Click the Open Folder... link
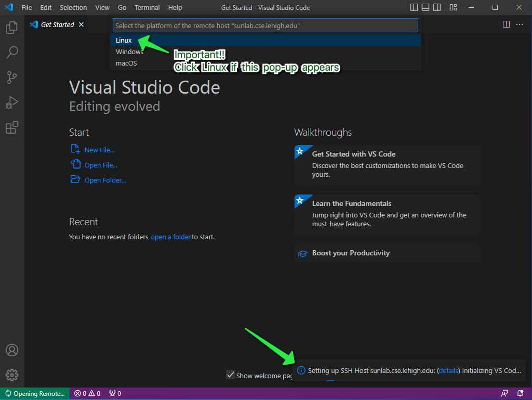The image size is (532, 400). (x=105, y=180)
